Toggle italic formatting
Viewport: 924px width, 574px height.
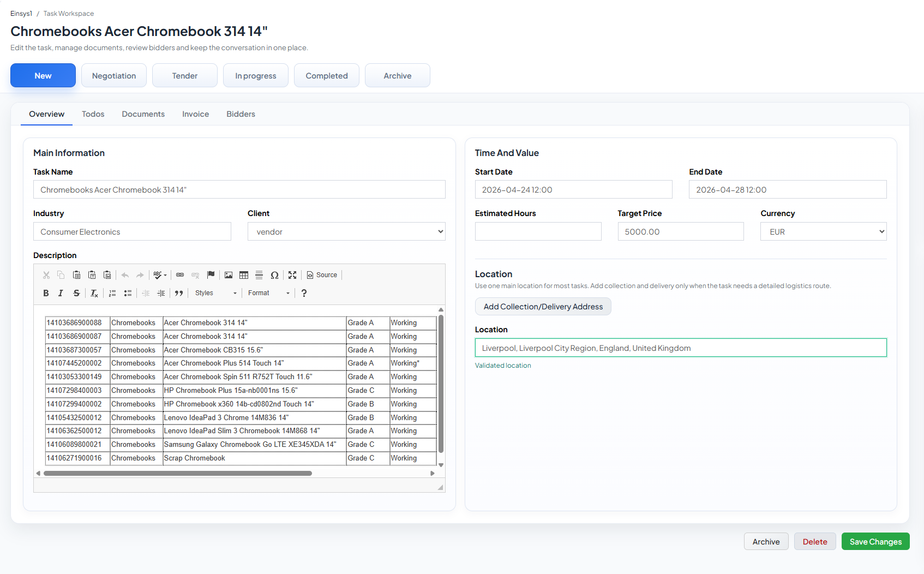[61, 293]
